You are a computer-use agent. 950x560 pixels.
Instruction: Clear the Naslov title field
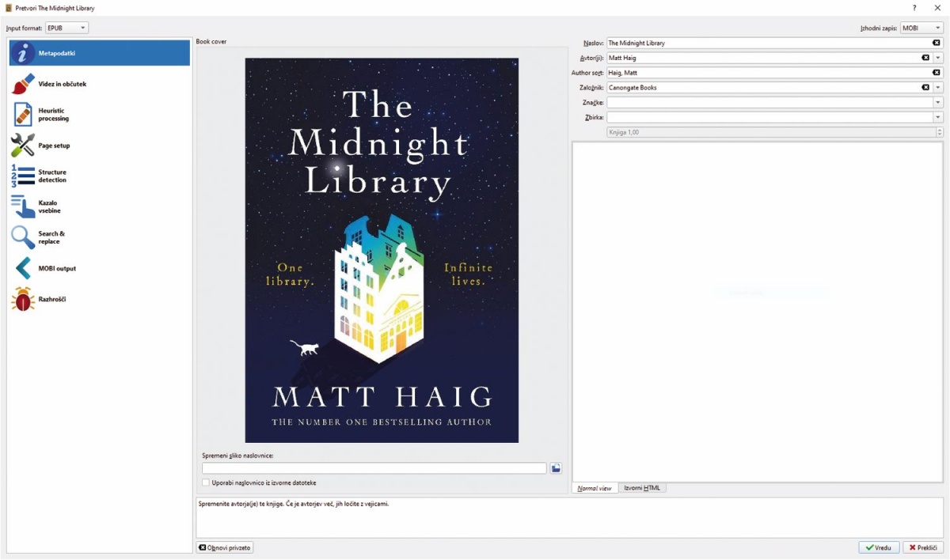click(x=937, y=43)
